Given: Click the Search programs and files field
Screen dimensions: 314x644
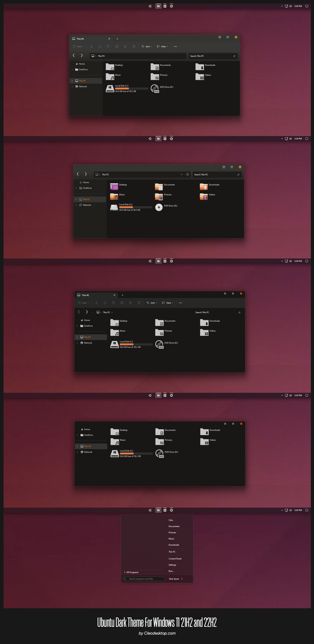Looking at the screenshot, I should coord(146,579).
